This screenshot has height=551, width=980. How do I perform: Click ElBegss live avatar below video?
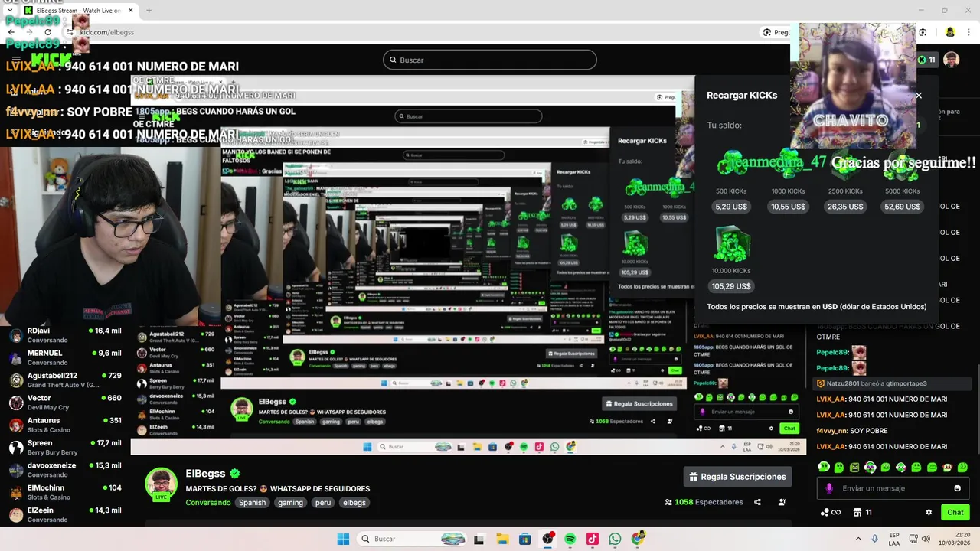tap(161, 484)
